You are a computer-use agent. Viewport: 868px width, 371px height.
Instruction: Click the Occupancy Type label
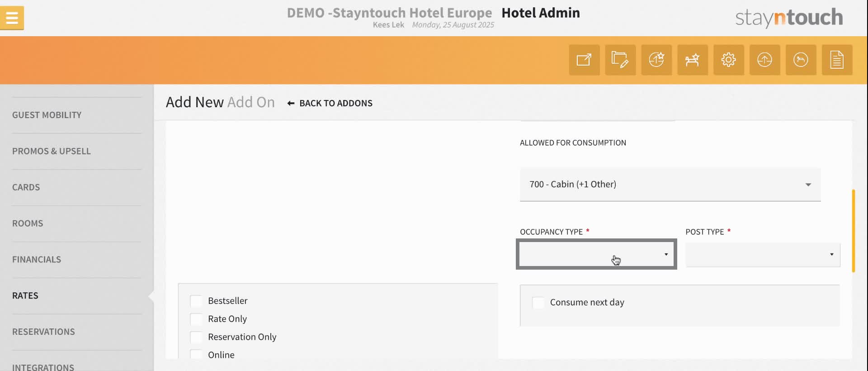[551, 232]
